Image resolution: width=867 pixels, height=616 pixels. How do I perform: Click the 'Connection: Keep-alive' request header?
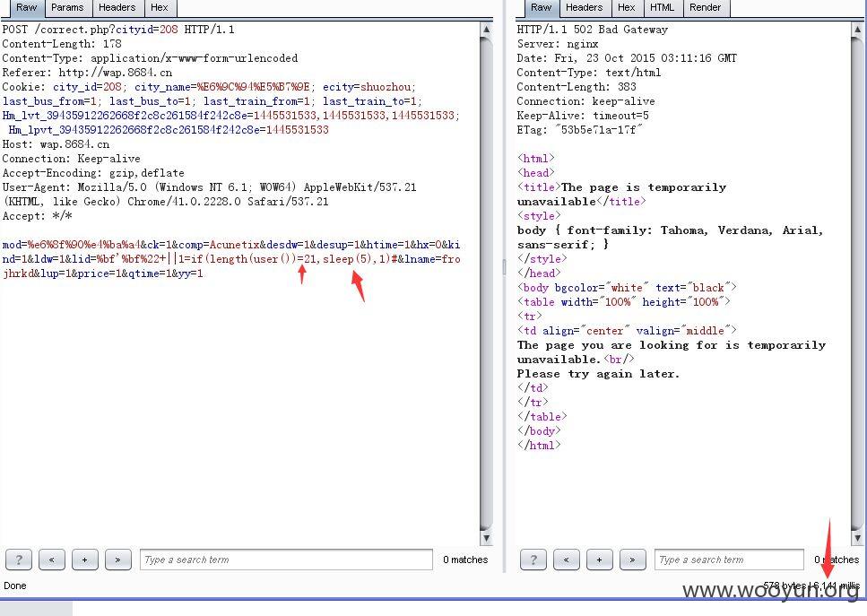pos(72,159)
